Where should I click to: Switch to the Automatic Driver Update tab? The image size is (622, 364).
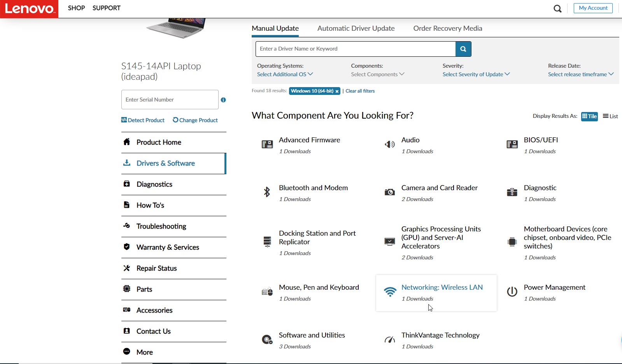(x=356, y=28)
